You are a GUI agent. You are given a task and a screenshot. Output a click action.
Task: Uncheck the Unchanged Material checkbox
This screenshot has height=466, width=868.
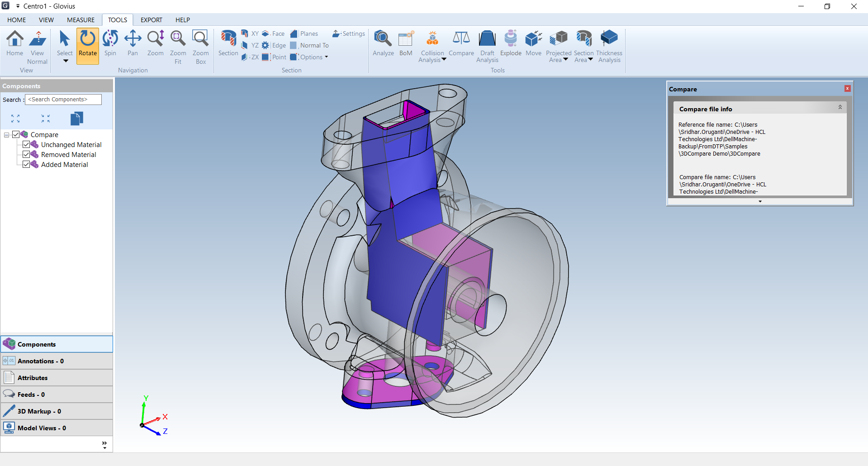pyautogui.click(x=26, y=145)
